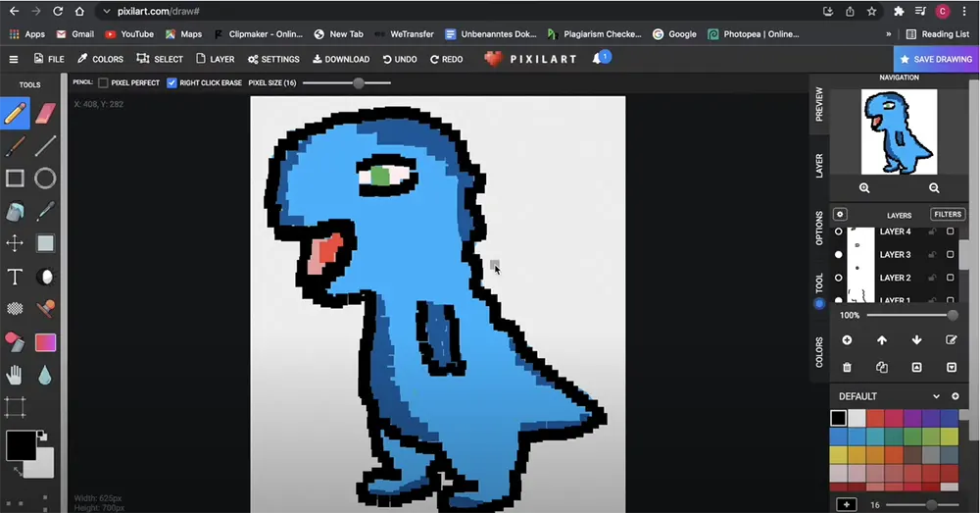Screen dimensions: 980x513
Task: Zoom out on the navigation preview
Action: (934, 188)
